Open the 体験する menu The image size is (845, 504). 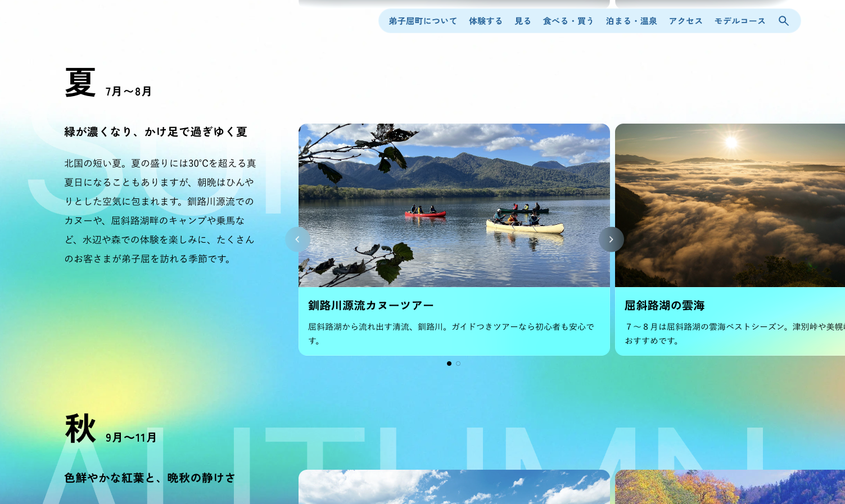(486, 21)
